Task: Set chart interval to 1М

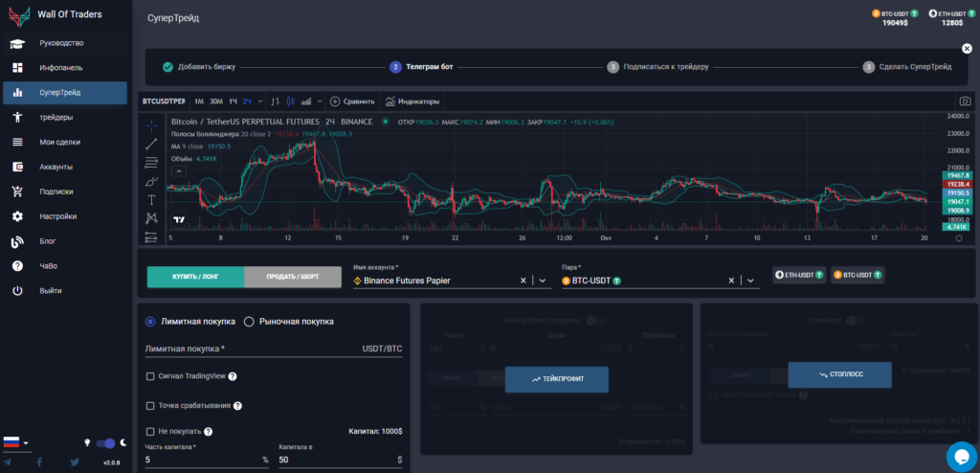Action: click(x=199, y=101)
